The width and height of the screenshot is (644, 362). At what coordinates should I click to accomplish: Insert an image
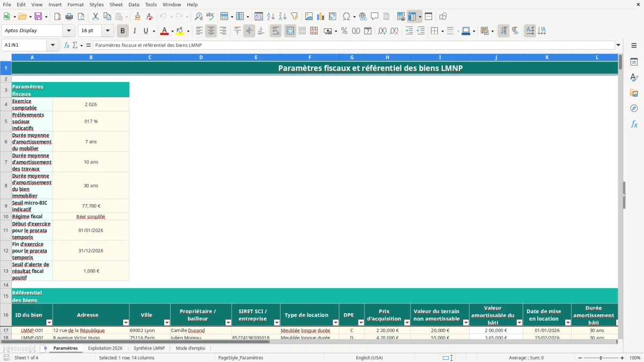(309, 17)
